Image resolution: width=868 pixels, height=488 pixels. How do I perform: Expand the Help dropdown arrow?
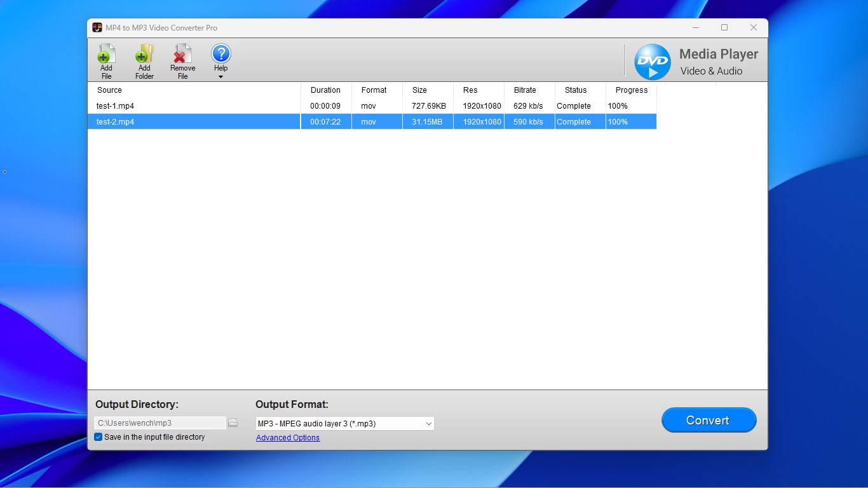[220, 77]
